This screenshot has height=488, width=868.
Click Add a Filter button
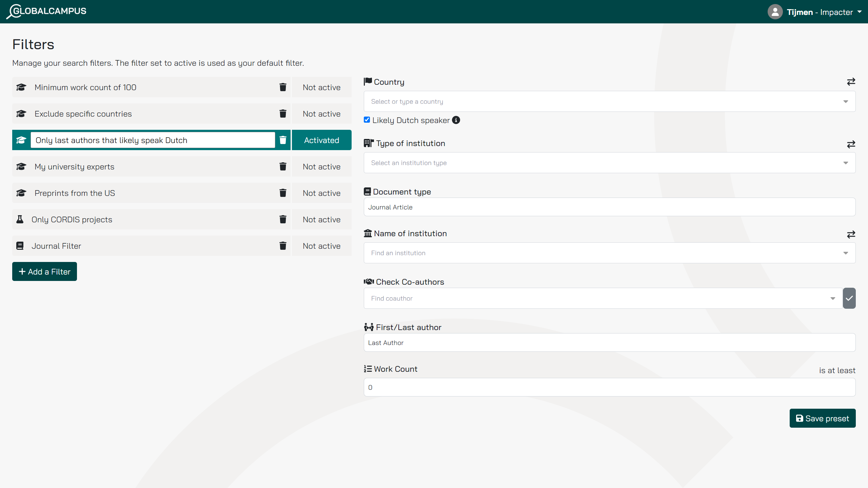coord(44,271)
